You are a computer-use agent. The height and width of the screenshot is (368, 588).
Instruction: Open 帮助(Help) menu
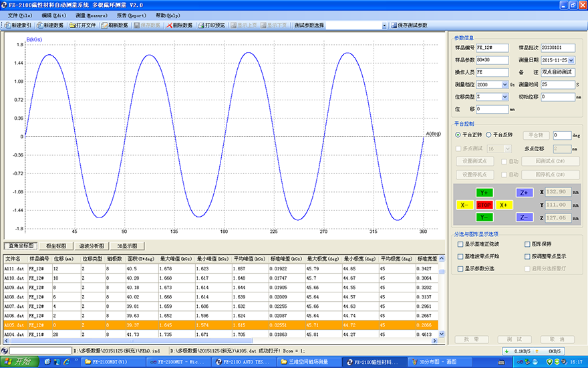tap(168, 15)
